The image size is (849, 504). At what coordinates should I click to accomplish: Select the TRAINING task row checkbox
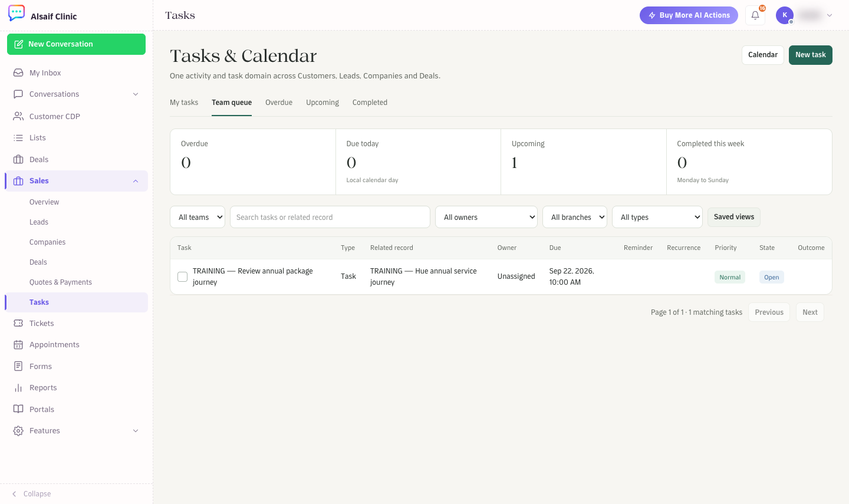click(183, 276)
